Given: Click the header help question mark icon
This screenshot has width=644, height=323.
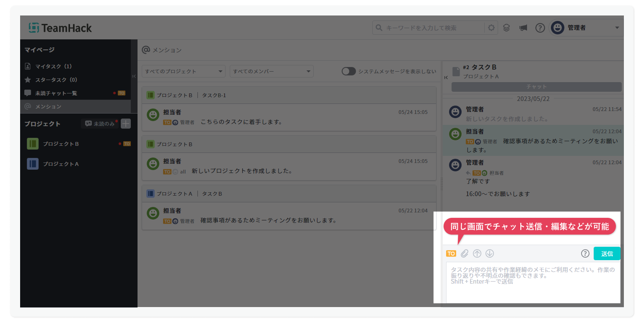Looking at the screenshot, I should (x=540, y=28).
